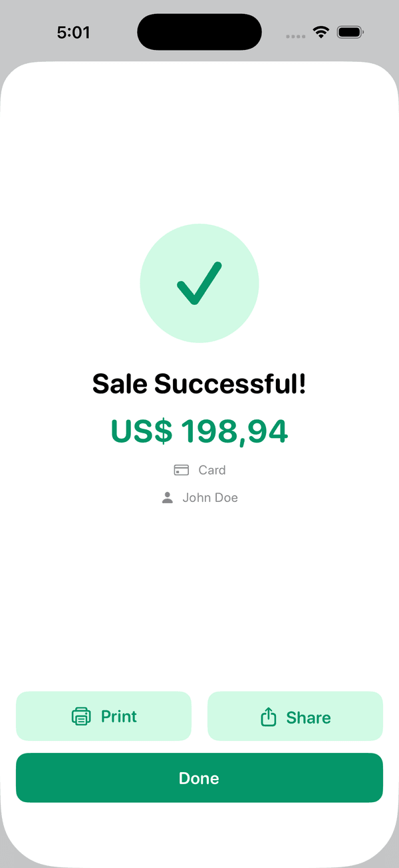
Task: Click the customer person icon
Action: click(x=168, y=498)
